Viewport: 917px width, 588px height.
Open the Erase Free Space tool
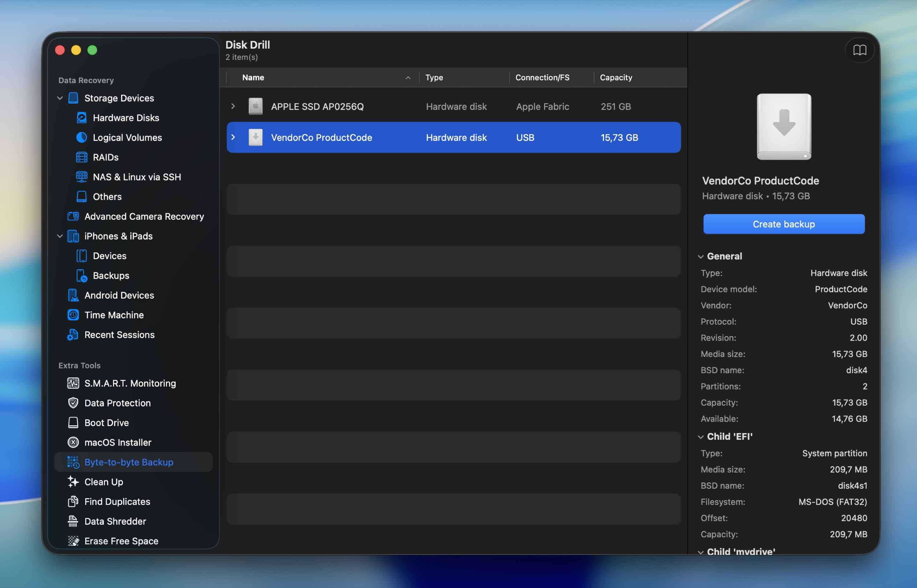point(121,541)
